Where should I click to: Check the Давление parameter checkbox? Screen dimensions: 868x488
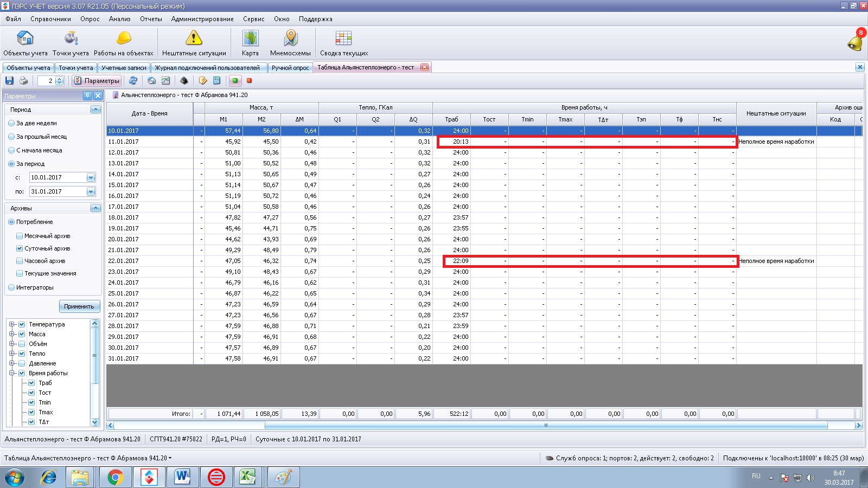click(22, 363)
